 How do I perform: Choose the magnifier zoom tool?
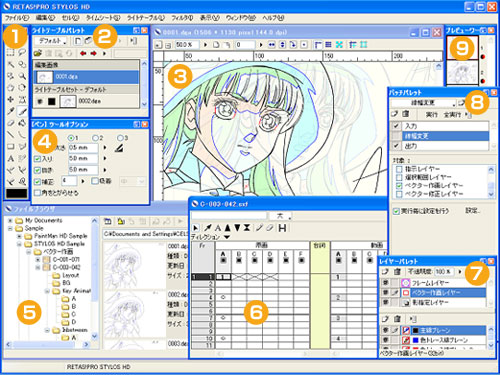[22, 76]
